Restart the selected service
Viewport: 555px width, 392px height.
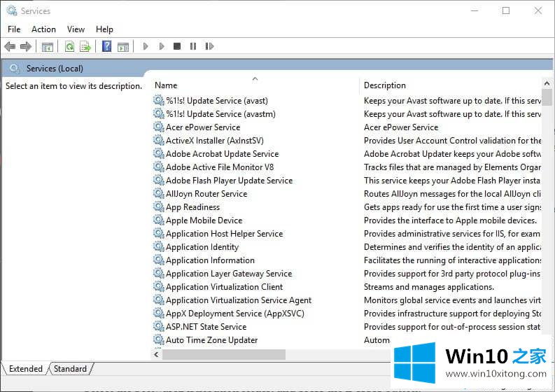(209, 46)
